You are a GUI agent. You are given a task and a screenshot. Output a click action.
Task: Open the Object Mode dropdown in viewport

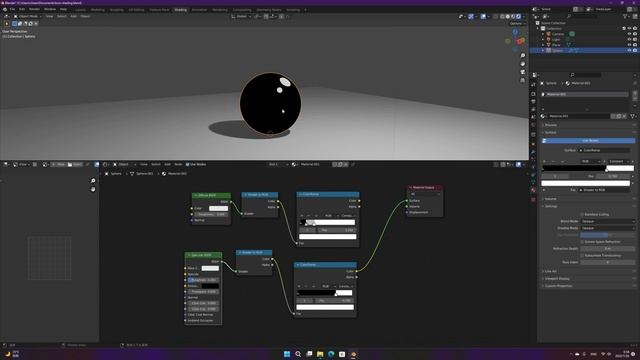pos(28,16)
